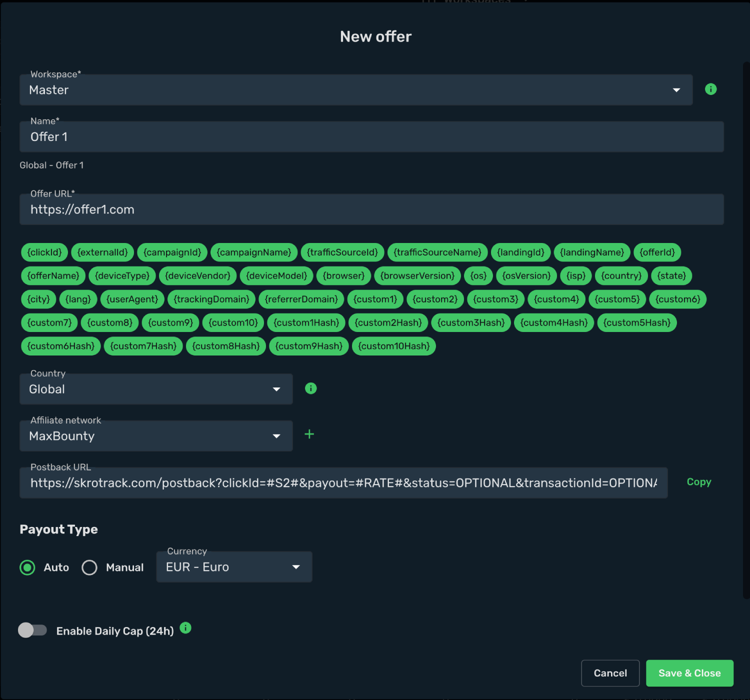Image resolution: width=750 pixels, height=700 pixels.
Task: Click the Name input field with Offer 1
Action: tap(371, 137)
